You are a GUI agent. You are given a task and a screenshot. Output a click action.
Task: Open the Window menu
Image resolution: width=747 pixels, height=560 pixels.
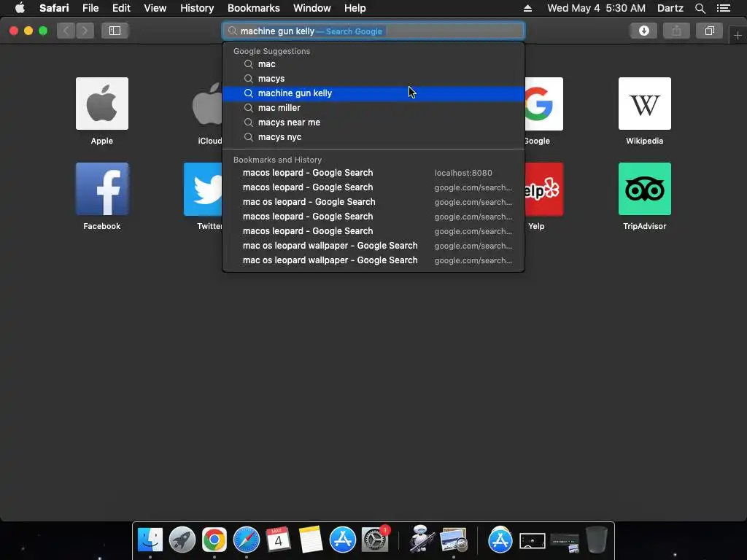[x=312, y=8]
